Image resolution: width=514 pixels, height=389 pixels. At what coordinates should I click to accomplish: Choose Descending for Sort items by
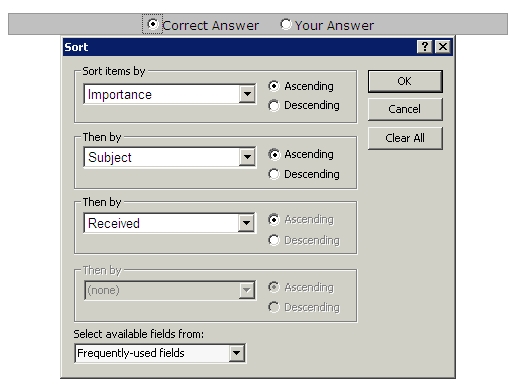[274, 106]
